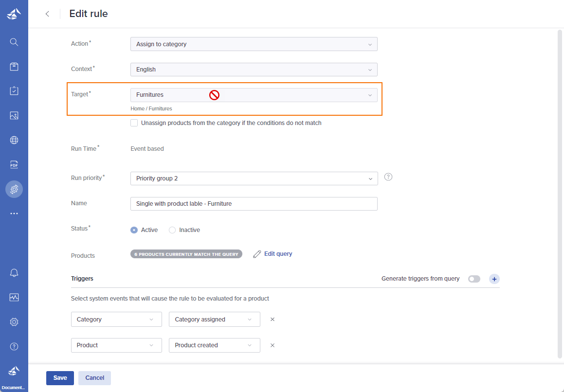Click the globe icon in the sidebar
Screen dimensions: 564x392
pos(14,140)
